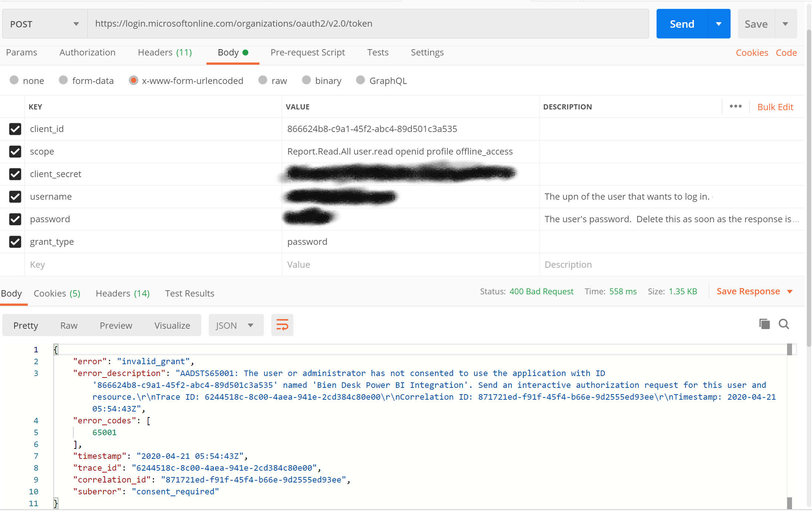Click the empty Key input field
The height and width of the screenshot is (511, 812).
pyautogui.click(x=153, y=265)
